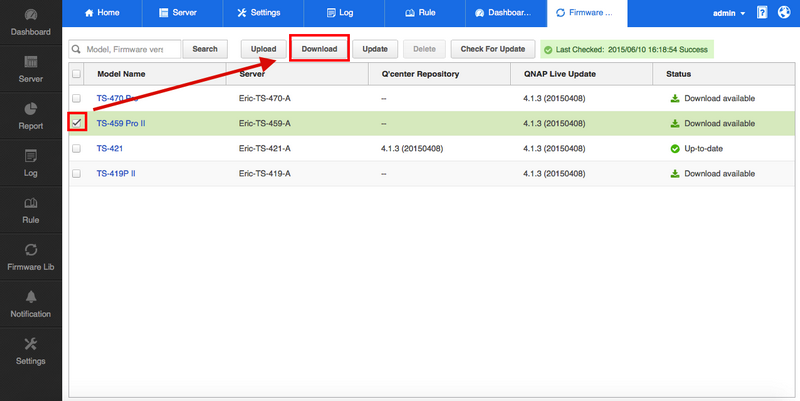Switch to the Server tab

click(x=183, y=13)
